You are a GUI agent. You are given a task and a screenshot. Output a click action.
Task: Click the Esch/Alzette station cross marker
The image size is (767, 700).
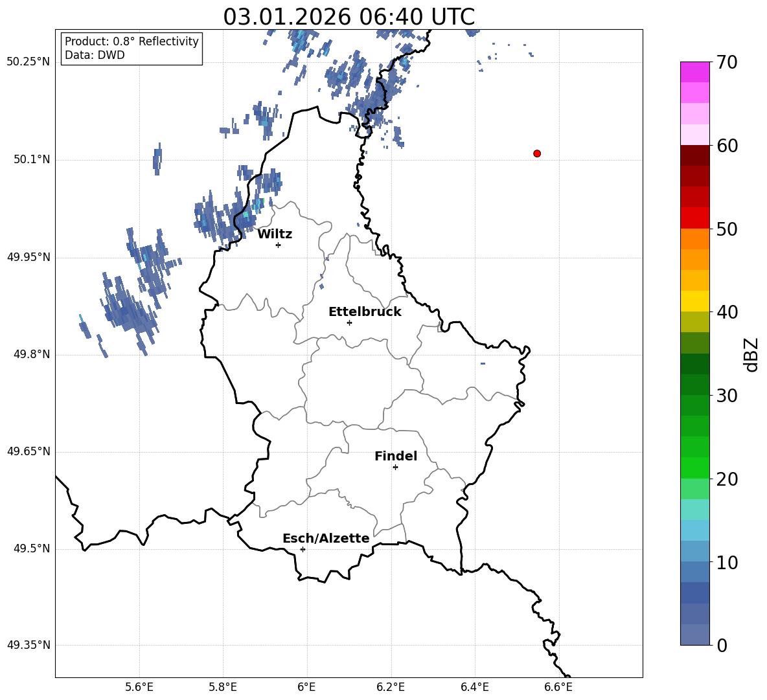[303, 549]
